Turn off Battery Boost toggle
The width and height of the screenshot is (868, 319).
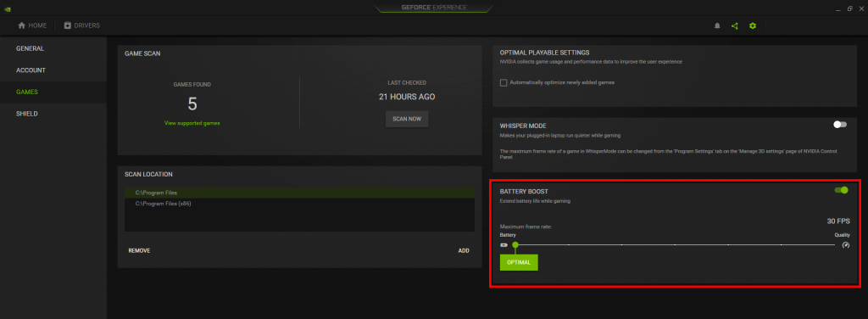(842, 190)
